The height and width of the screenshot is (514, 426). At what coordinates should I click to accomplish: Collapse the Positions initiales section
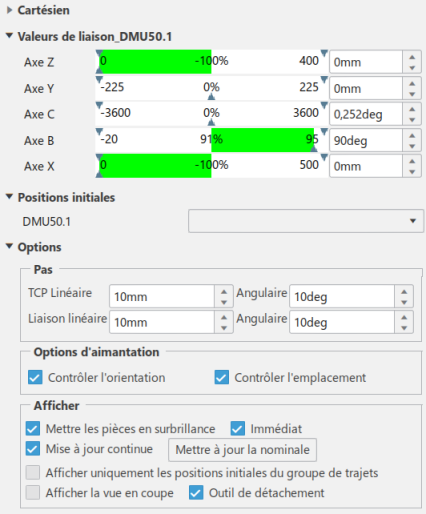pyautogui.click(x=9, y=197)
